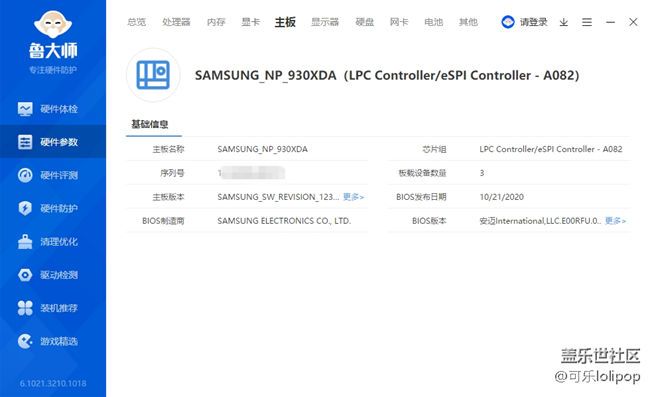Open 硬件体检 in the sidebar
650x397 pixels.
tap(53, 109)
